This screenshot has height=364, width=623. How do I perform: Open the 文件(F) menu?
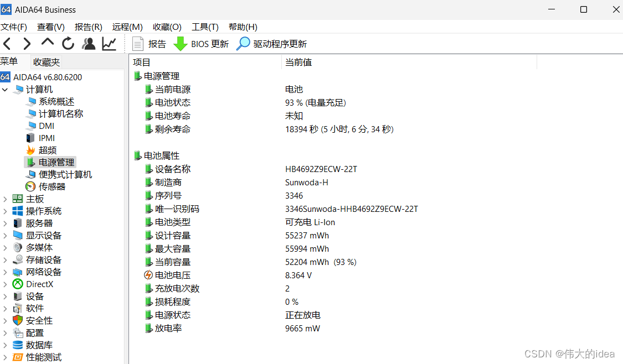tap(14, 27)
